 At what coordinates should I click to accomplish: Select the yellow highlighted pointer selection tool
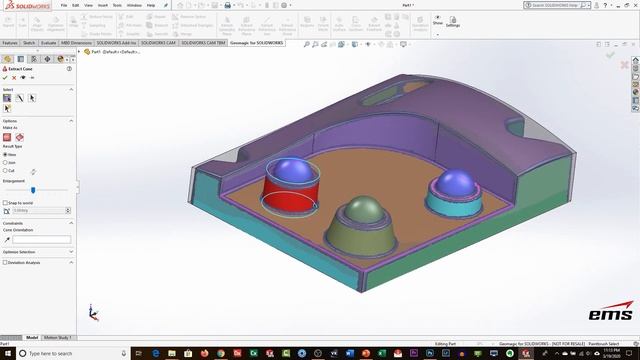tap(7, 108)
